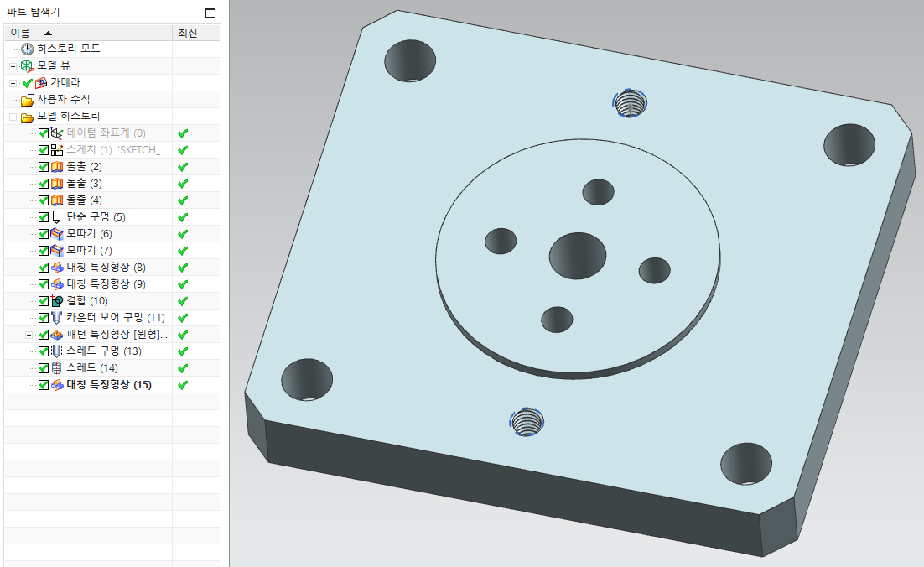
Task: Click the 모델 뷰 cube icon
Action: click(x=27, y=65)
